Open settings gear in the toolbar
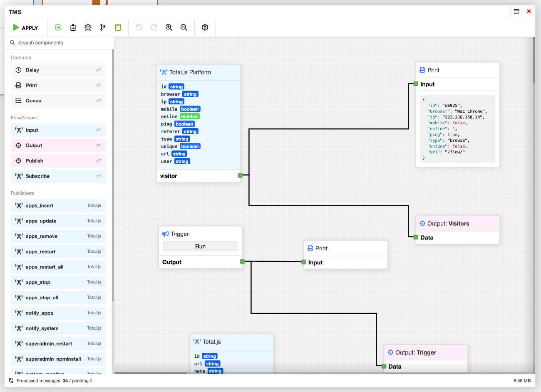Screen dimensions: 541x392 [205, 27]
